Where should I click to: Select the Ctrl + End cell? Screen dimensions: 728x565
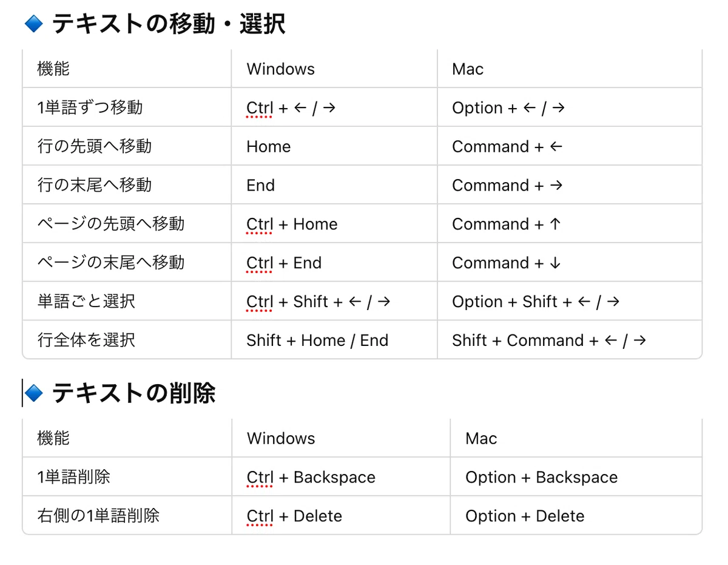[x=334, y=263]
